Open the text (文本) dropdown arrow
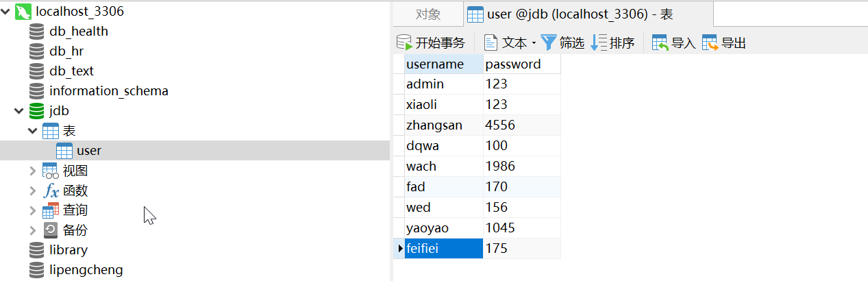 pyautogui.click(x=534, y=43)
